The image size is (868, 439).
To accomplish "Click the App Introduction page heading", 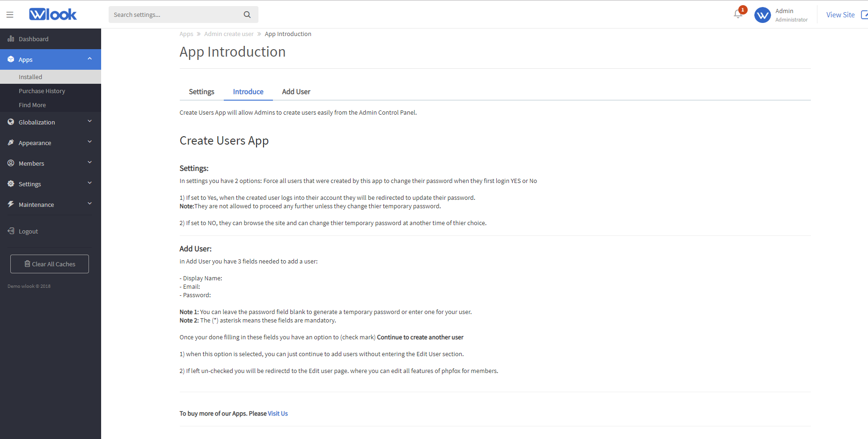I will pos(233,52).
